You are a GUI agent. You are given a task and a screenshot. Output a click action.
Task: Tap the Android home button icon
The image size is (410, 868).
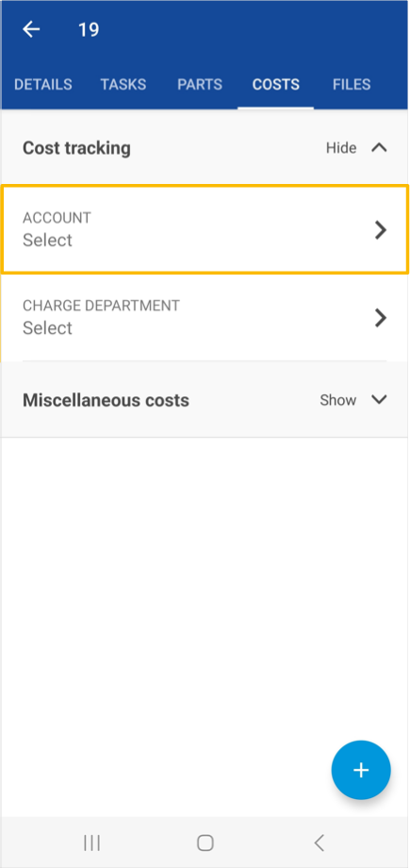(x=205, y=843)
